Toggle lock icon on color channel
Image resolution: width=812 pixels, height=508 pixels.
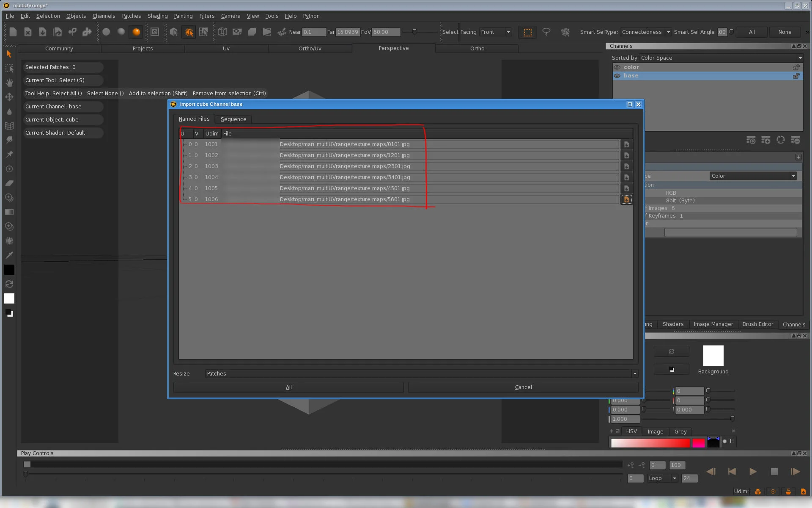coord(796,67)
